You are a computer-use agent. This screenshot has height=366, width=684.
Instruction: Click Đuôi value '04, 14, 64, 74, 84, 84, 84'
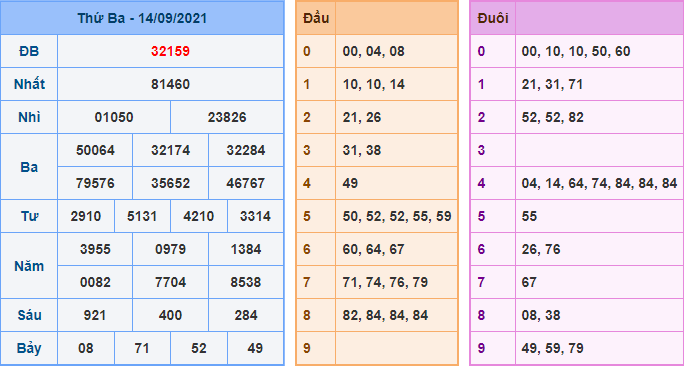(599, 183)
